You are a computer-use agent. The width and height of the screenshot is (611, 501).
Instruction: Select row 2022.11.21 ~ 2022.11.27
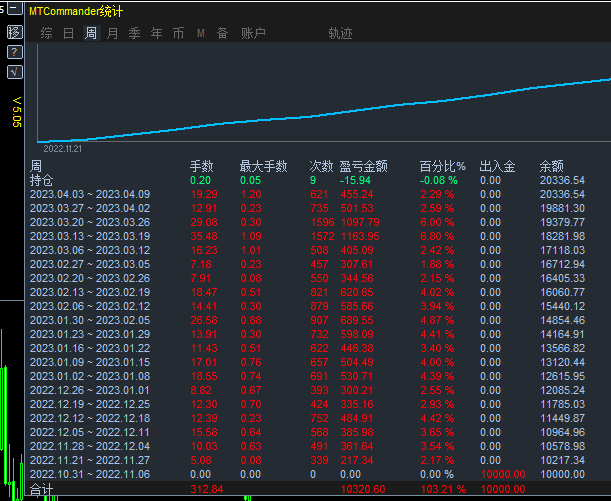click(90, 460)
